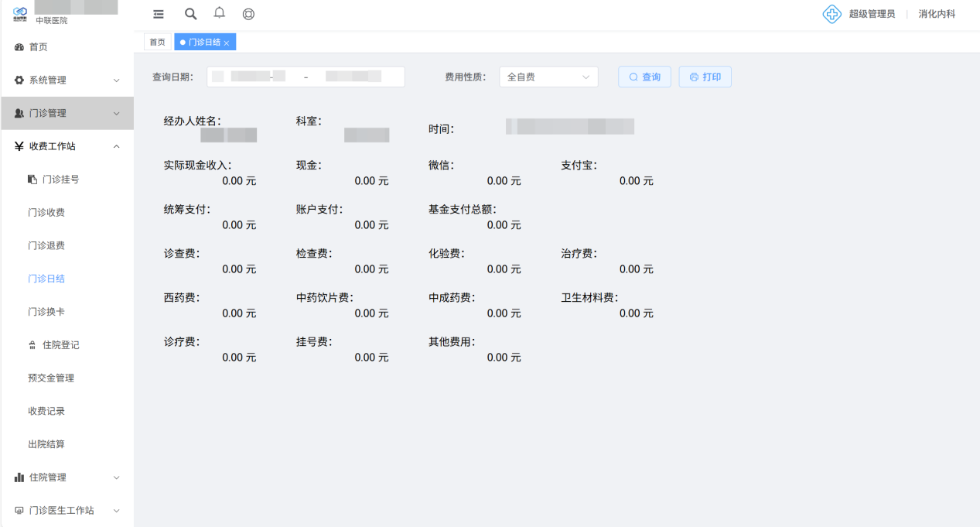Screen dimensions: 980x527
Task: Open 预交金管理 in the sidebar
Action: tap(51, 378)
